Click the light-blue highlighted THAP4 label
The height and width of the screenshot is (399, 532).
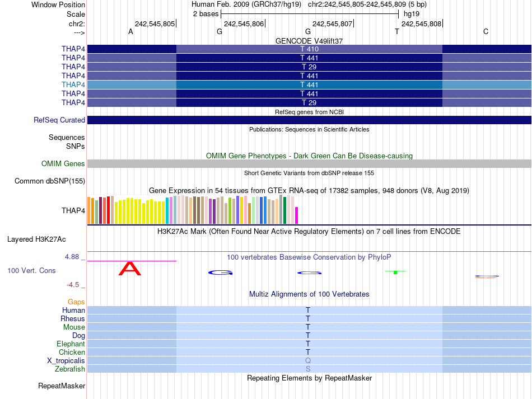pos(73,85)
